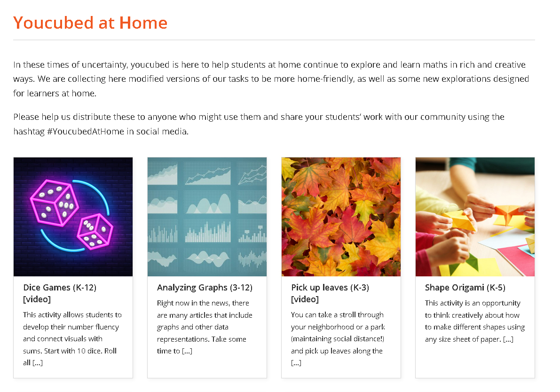Screen dimensions: 560x392
Task: Open the origami hands thumbnail image
Action: (x=475, y=217)
